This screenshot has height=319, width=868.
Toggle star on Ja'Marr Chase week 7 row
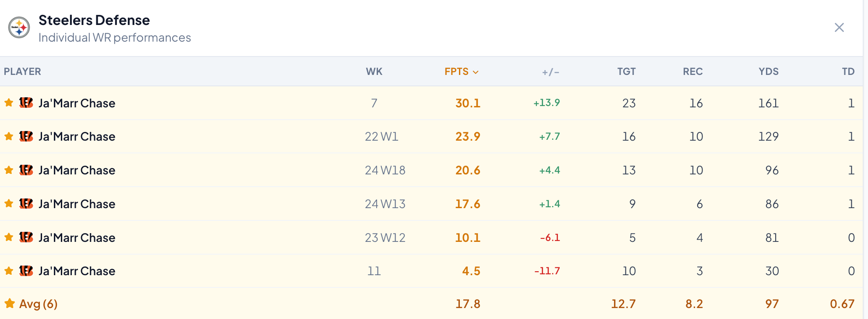coord(9,103)
